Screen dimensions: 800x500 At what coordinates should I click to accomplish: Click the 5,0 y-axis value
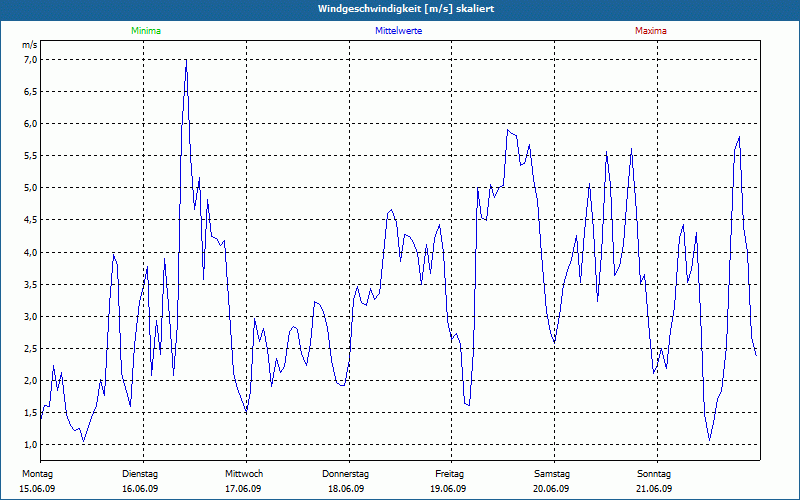coord(31,188)
